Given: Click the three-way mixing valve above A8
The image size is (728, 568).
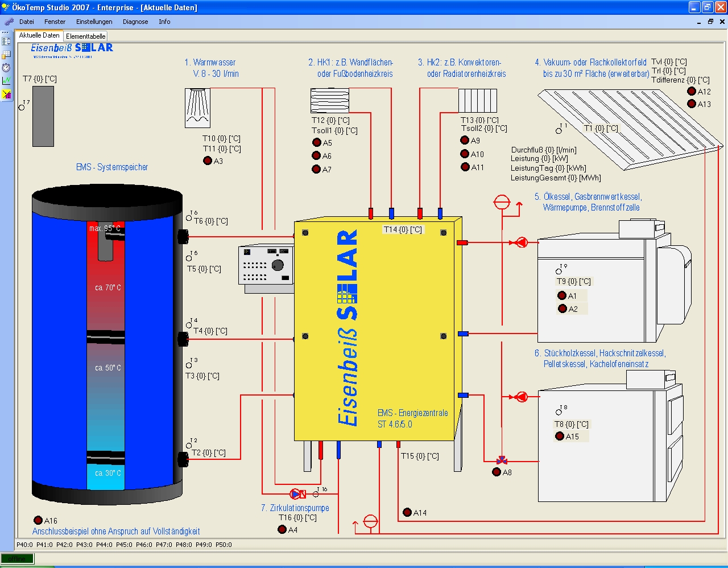Looking at the screenshot, I should (x=502, y=460).
